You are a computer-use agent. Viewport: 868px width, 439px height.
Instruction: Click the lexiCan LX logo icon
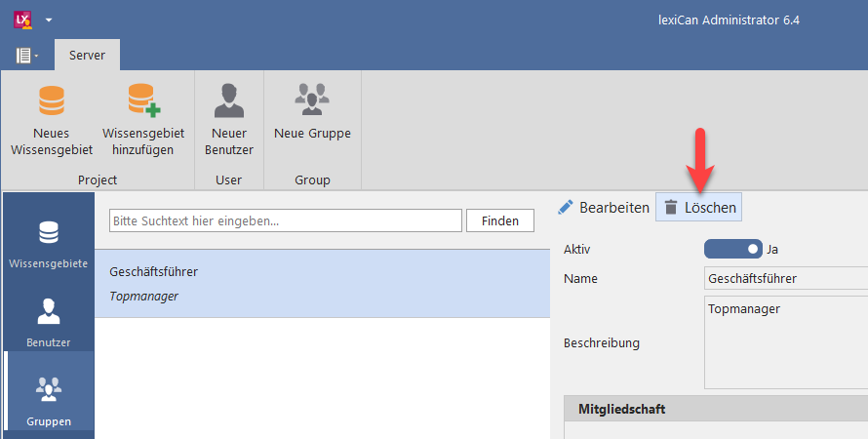[22, 19]
